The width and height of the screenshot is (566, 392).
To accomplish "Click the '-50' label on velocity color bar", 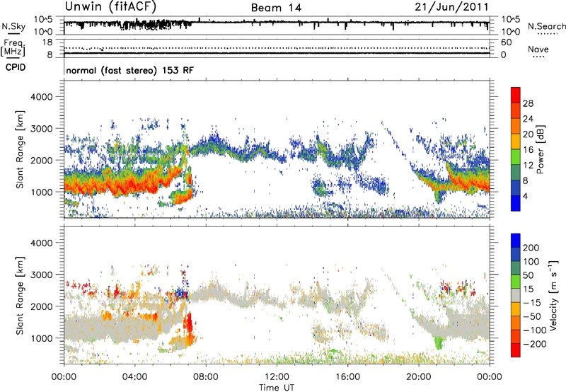I will click(x=532, y=316).
